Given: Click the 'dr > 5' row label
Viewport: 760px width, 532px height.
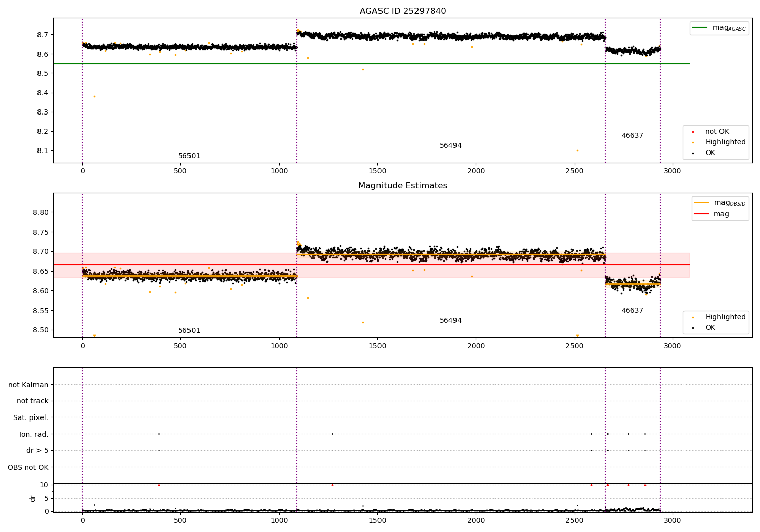Looking at the screenshot, I should pyautogui.click(x=37, y=451).
